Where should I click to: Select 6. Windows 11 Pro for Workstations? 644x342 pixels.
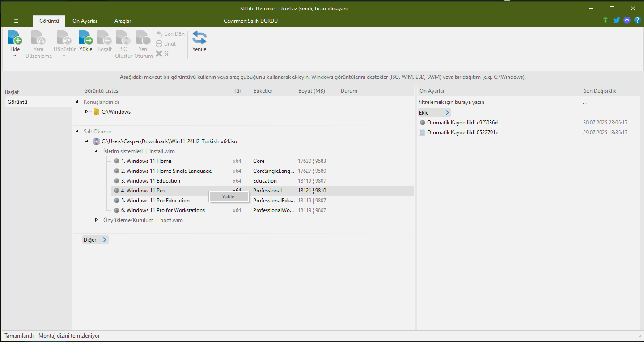tap(263, 210)
